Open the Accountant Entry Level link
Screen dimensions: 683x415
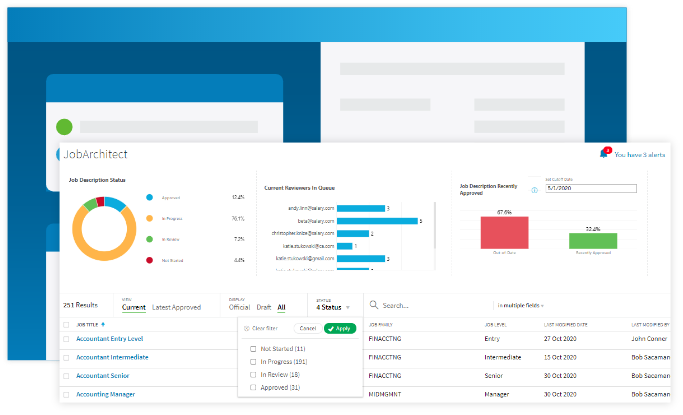110,339
